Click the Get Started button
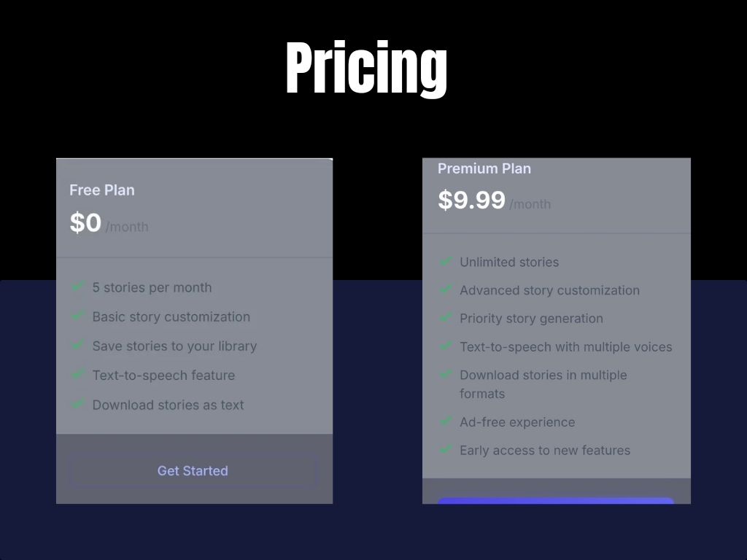Viewport: 747px width, 560px height. coord(193,471)
